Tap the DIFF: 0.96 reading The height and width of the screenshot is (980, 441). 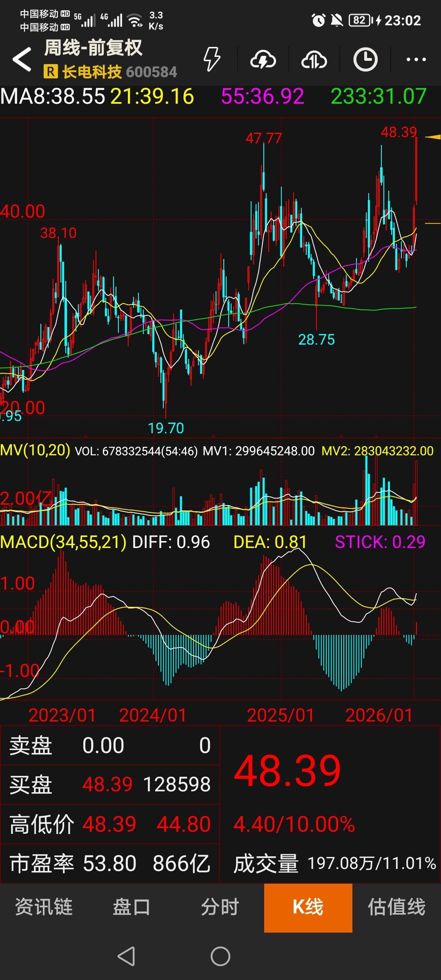click(171, 542)
